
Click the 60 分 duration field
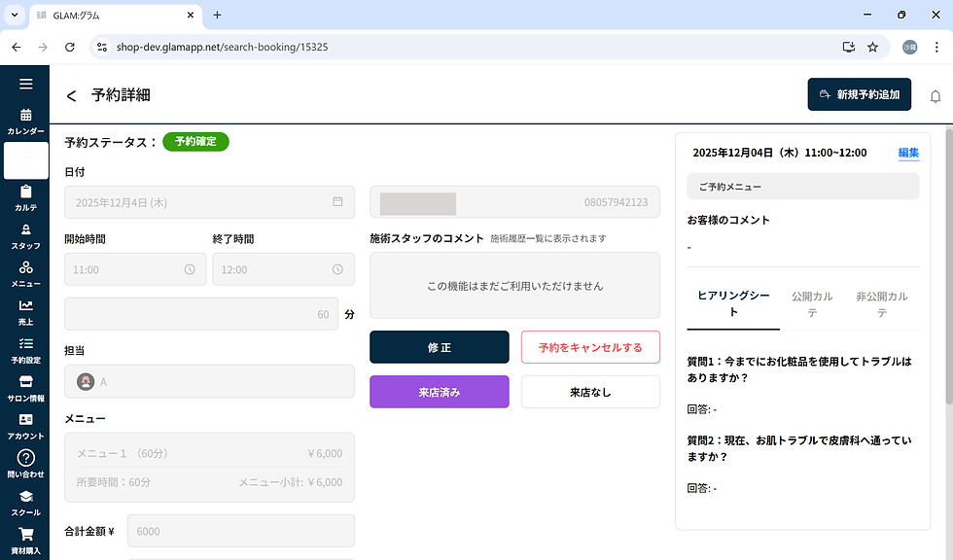coord(201,314)
